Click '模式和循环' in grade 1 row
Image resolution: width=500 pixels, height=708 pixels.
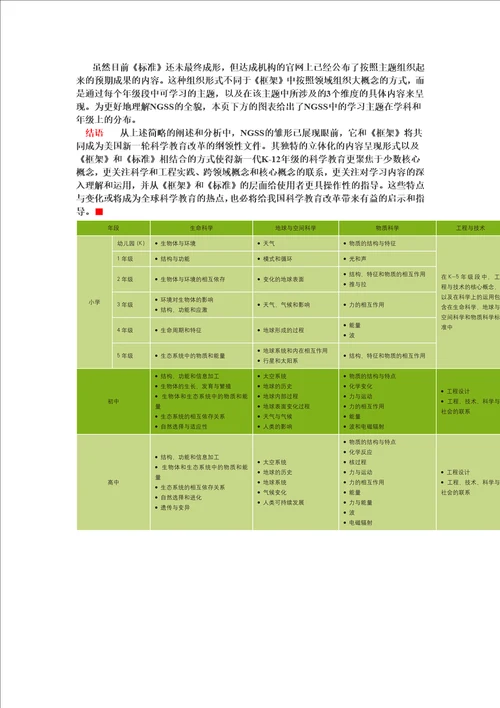click(x=278, y=259)
